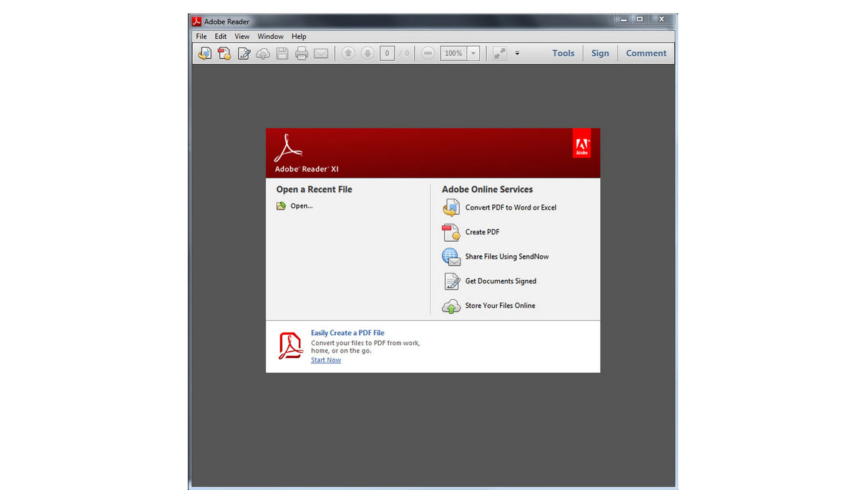Expand the toolbar customization chevron

pos(517,53)
